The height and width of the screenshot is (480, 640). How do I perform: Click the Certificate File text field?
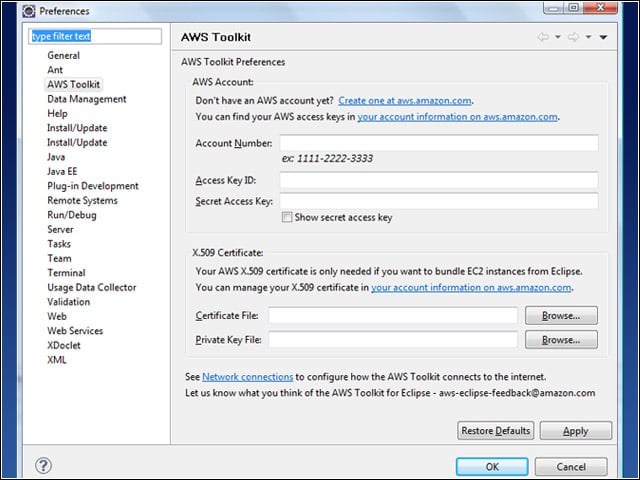[393, 316]
